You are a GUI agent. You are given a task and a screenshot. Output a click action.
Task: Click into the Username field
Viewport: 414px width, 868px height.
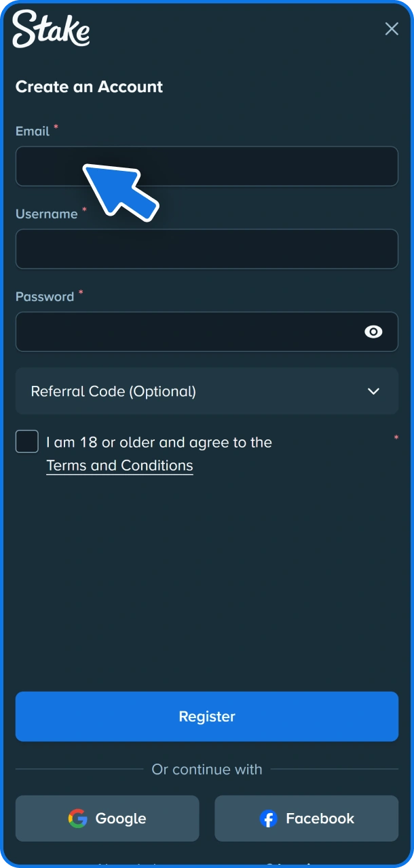(x=206, y=249)
